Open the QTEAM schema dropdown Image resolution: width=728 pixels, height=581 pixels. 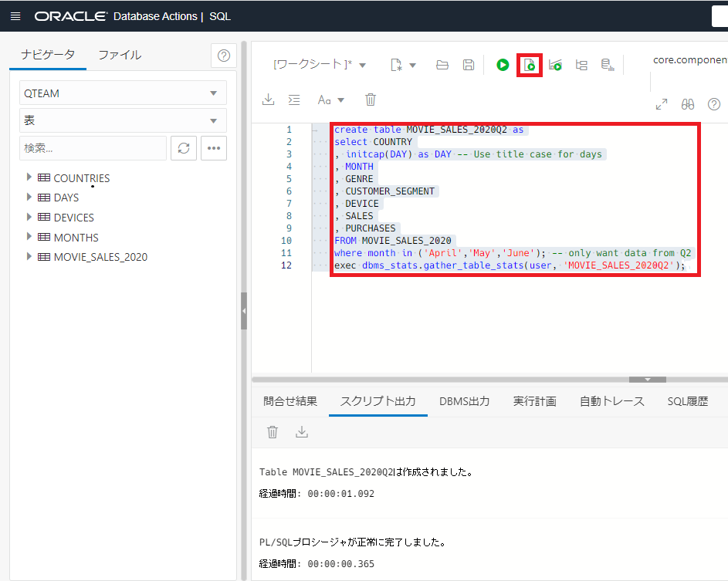[x=123, y=93]
